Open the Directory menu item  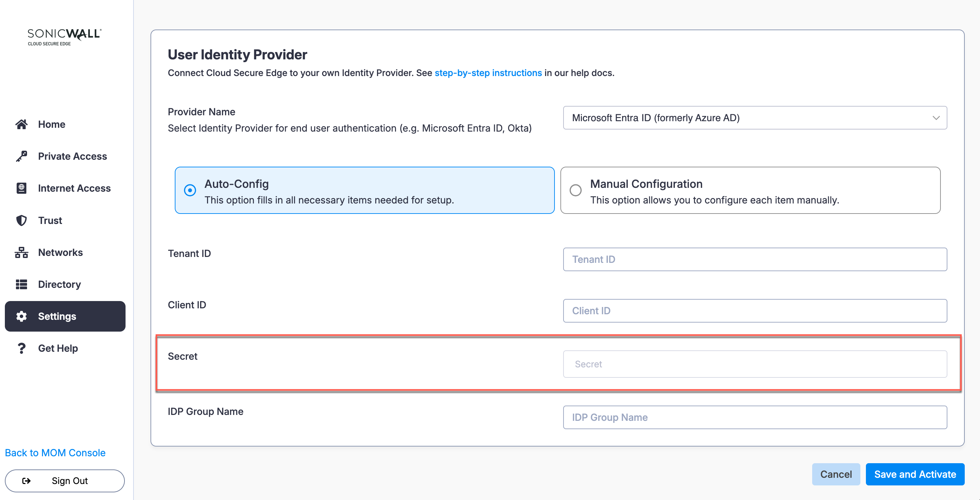[x=59, y=284]
